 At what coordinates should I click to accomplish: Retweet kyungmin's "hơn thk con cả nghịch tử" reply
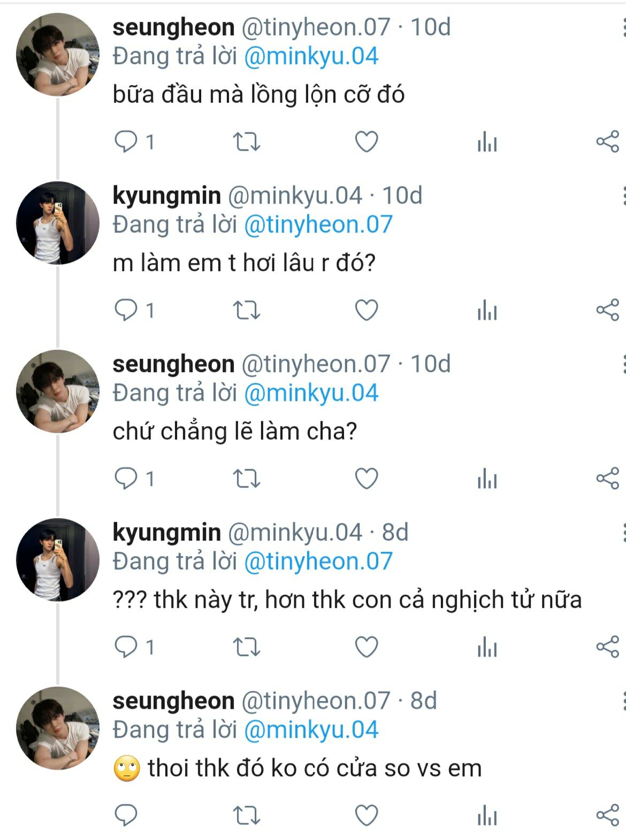click(x=247, y=648)
